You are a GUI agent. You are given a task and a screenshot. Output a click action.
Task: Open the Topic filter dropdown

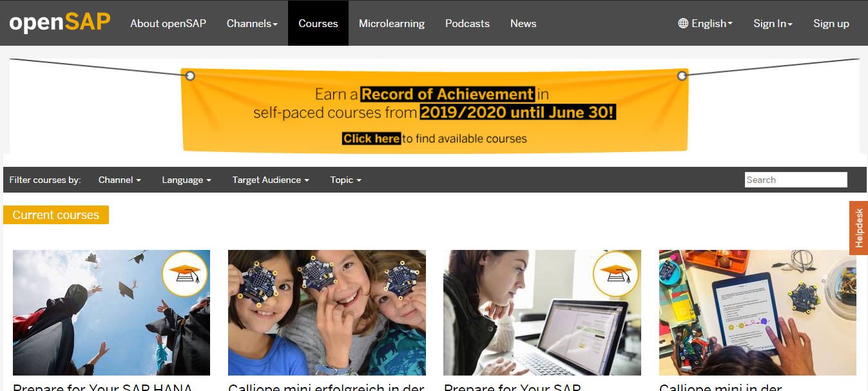345,180
